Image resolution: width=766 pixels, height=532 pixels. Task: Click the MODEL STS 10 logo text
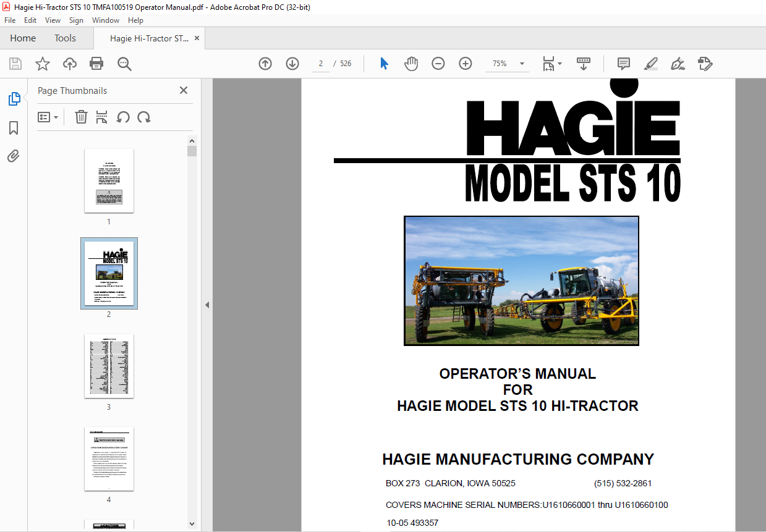click(x=572, y=184)
